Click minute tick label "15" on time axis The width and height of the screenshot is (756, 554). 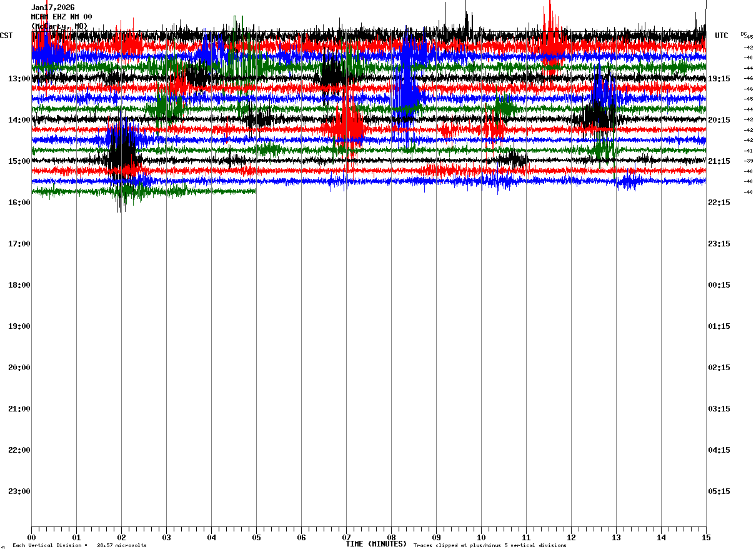click(706, 538)
